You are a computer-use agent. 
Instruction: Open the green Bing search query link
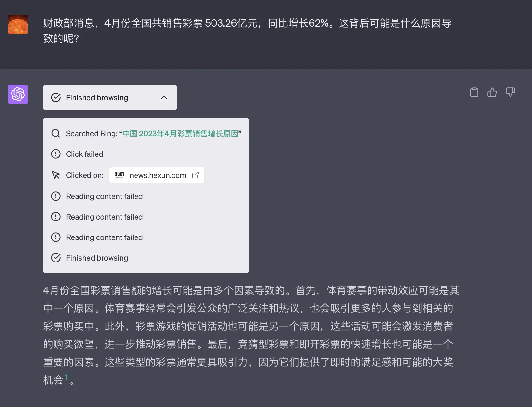pos(180,133)
